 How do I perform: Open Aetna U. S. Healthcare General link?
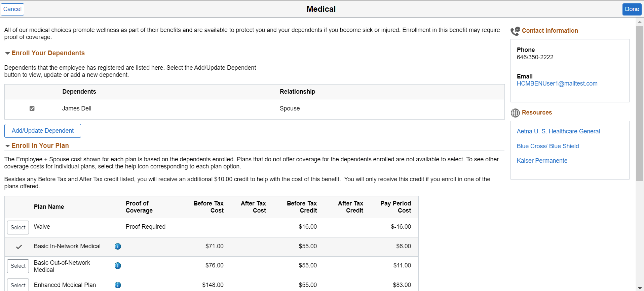pos(558,131)
